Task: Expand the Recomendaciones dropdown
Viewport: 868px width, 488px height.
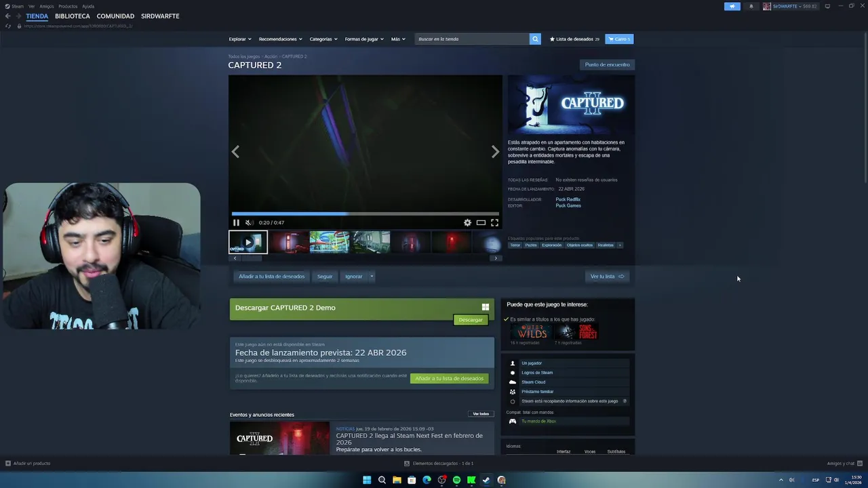Action: (x=280, y=39)
